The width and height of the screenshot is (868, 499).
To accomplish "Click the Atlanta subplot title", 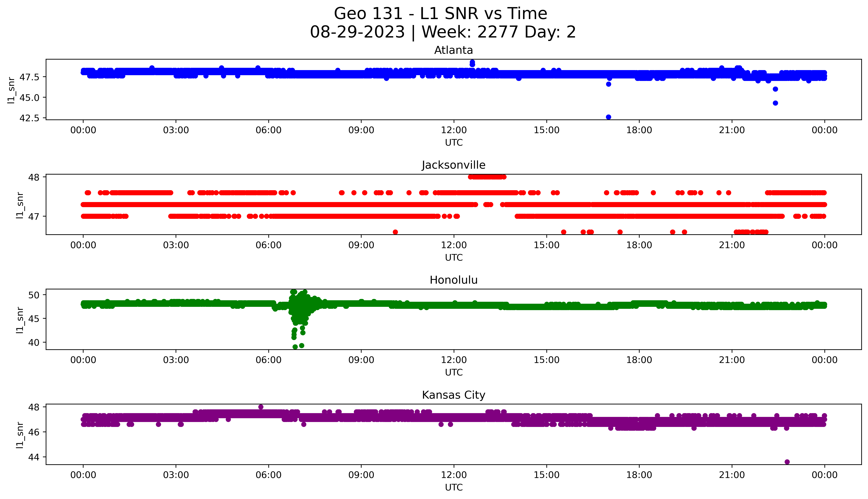I will pyautogui.click(x=453, y=50).
